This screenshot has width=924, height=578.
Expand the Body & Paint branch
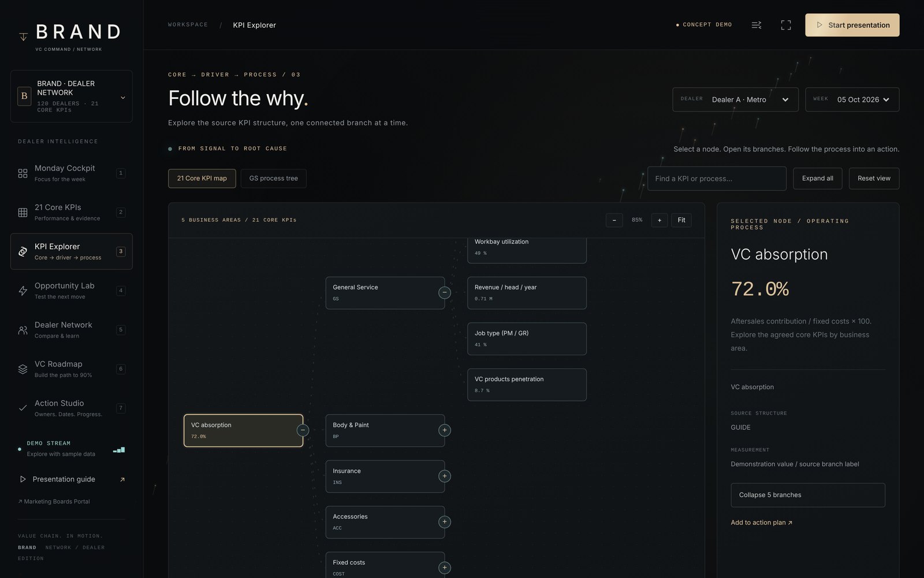[x=444, y=430]
